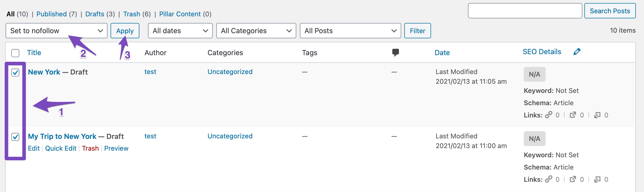Show the Drafts posts view
The image size is (644, 192).
[95, 14]
